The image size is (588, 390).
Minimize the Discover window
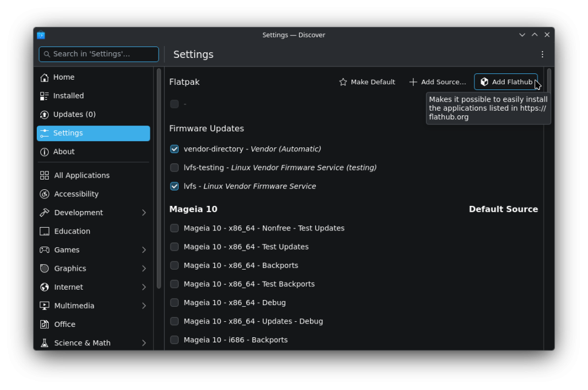(x=522, y=35)
